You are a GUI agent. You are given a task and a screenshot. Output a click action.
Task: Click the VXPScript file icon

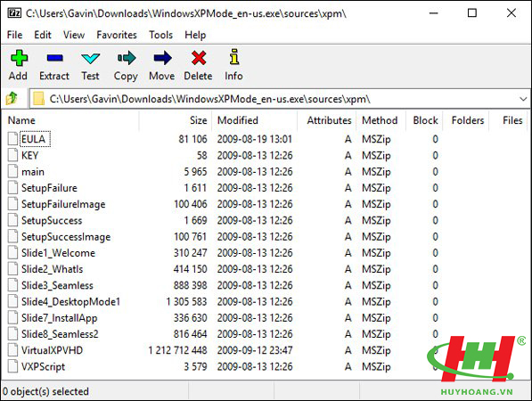pos(12,366)
